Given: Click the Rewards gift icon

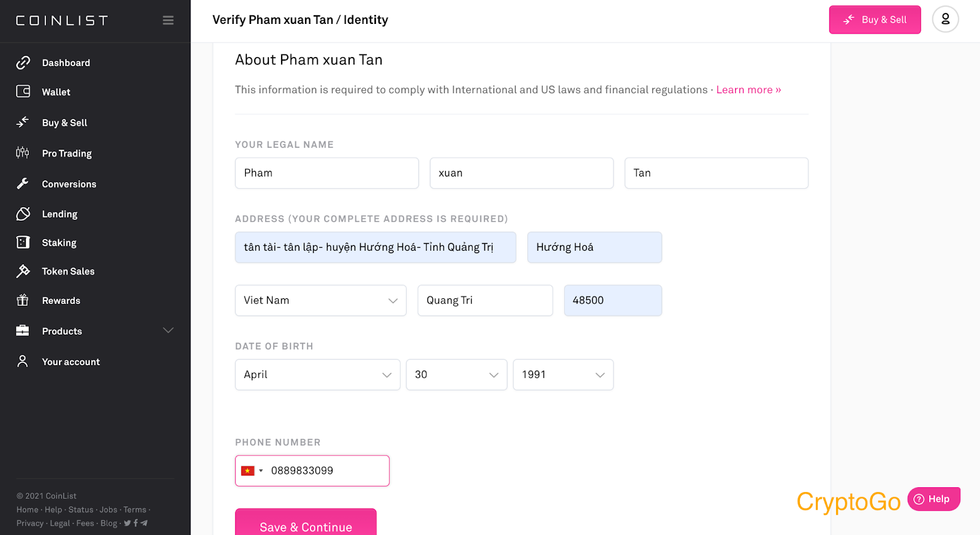Looking at the screenshot, I should click(x=23, y=300).
